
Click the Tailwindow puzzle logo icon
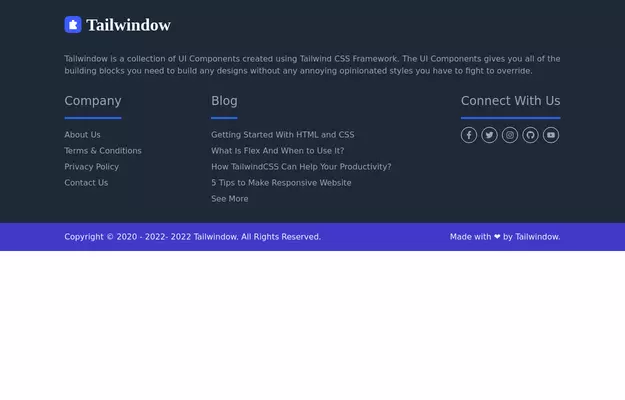[73, 25]
